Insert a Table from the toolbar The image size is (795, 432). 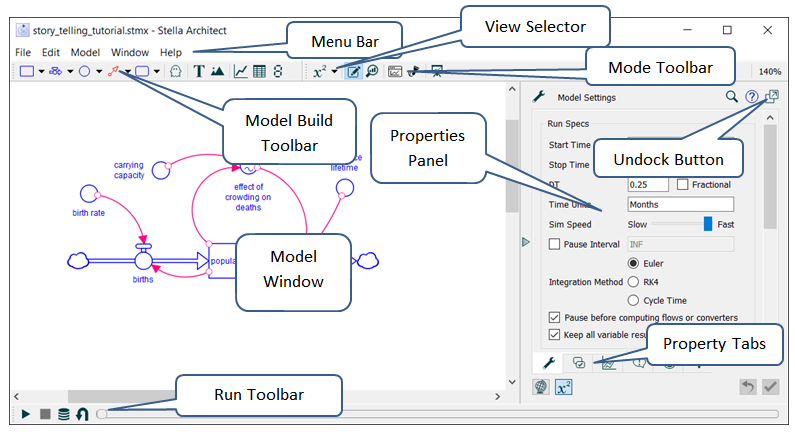[x=260, y=71]
